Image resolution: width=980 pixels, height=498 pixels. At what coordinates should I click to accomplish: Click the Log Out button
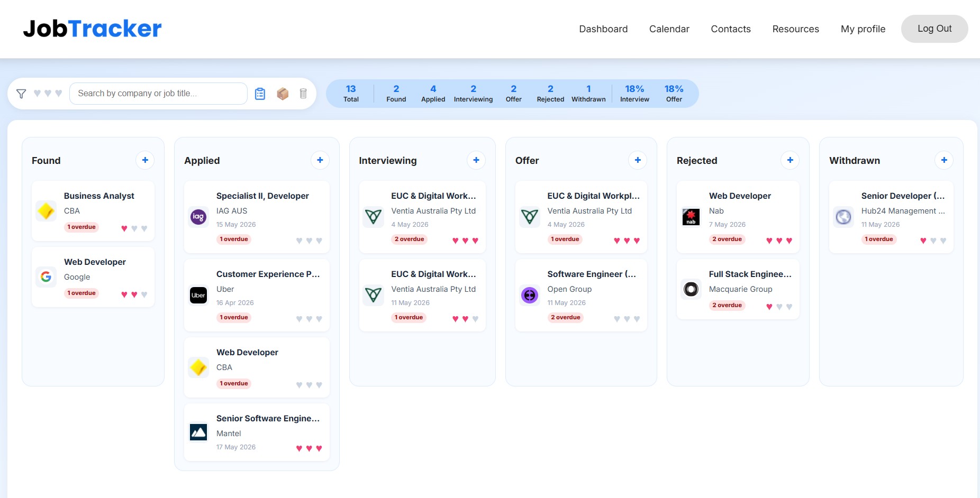pos(934,29)
